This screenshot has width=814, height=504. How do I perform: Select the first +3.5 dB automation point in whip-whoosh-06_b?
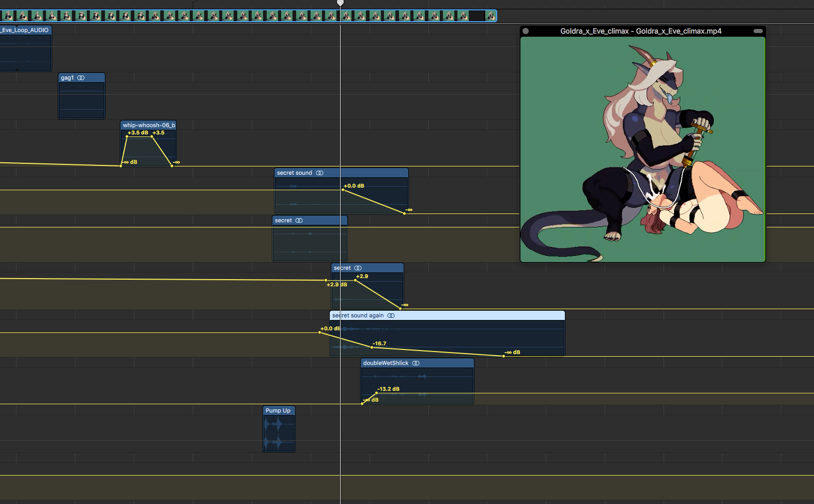pyautogui.click(x=127, y=136)
